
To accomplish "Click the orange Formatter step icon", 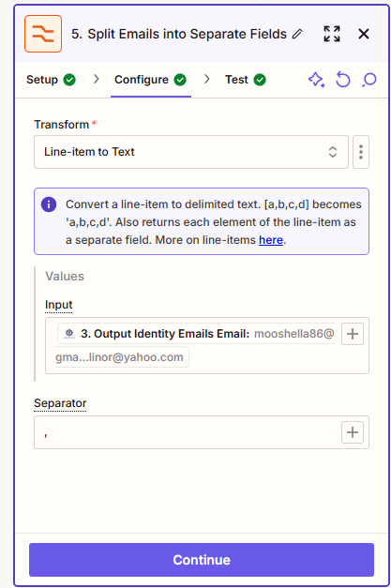I will 43,34.
